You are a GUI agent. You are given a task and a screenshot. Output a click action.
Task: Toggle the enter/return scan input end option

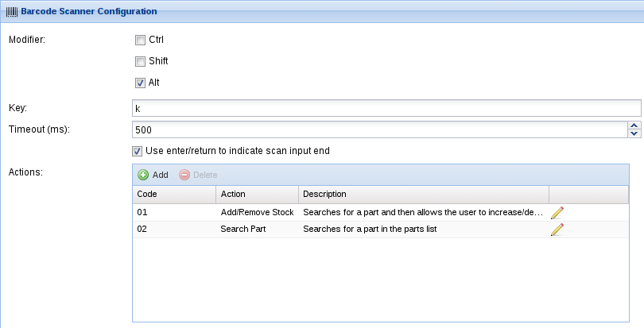[x=138, y=151]
